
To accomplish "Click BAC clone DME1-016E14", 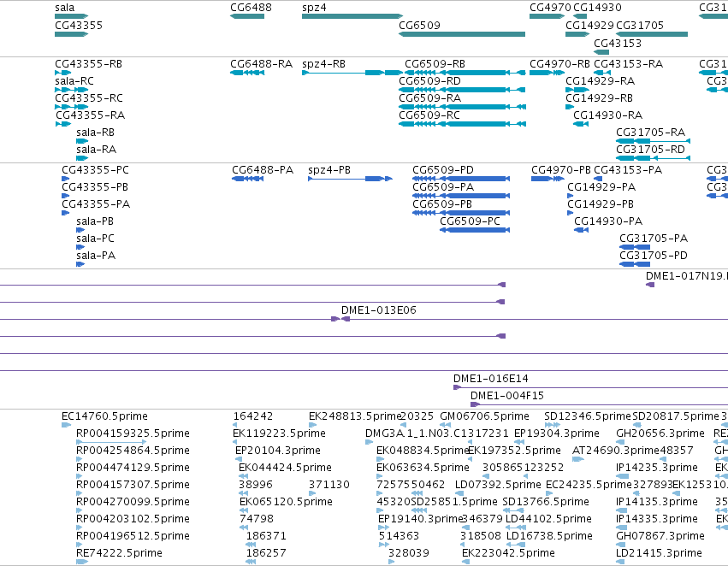I will [491, 379].
